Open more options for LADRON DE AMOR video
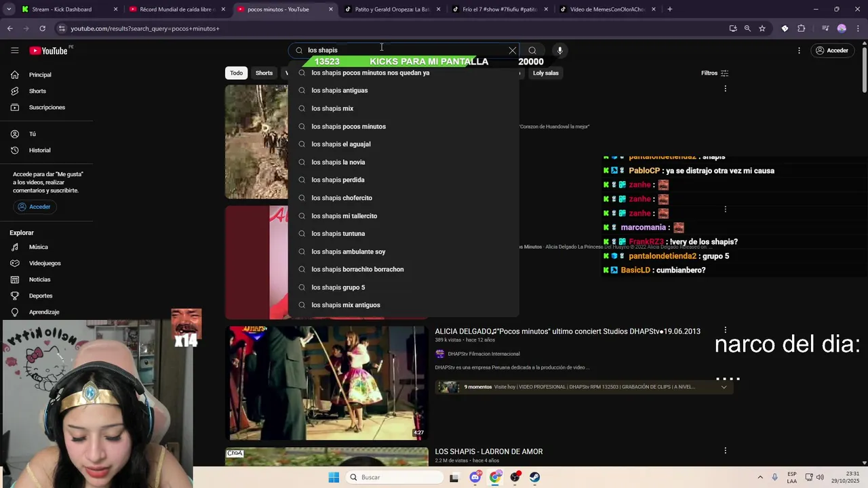Screen dimensions: 868x488 725,451
